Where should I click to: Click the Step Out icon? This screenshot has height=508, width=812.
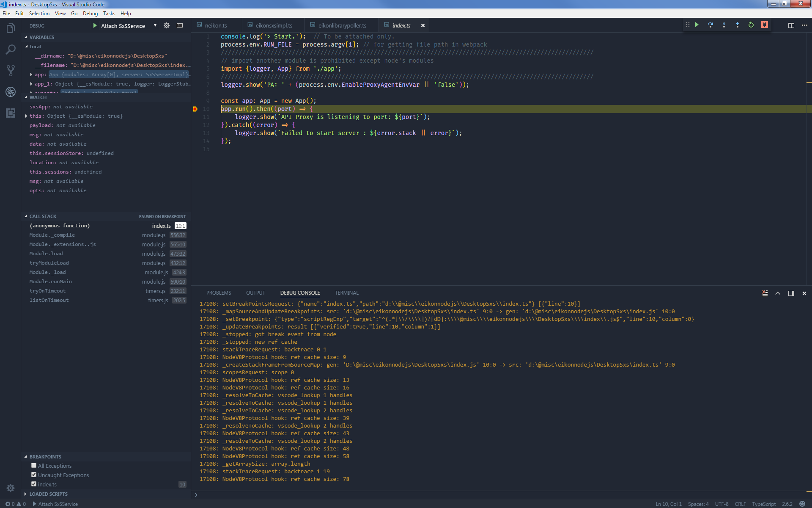738,25
